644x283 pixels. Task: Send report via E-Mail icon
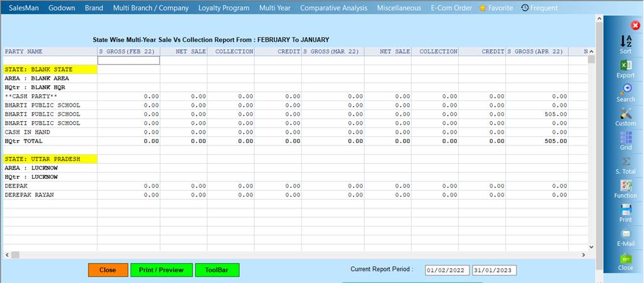(x=625, y=234)
